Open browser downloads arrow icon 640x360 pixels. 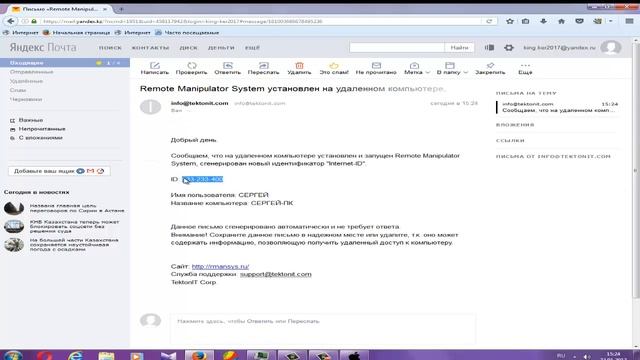tap(543, 21)
